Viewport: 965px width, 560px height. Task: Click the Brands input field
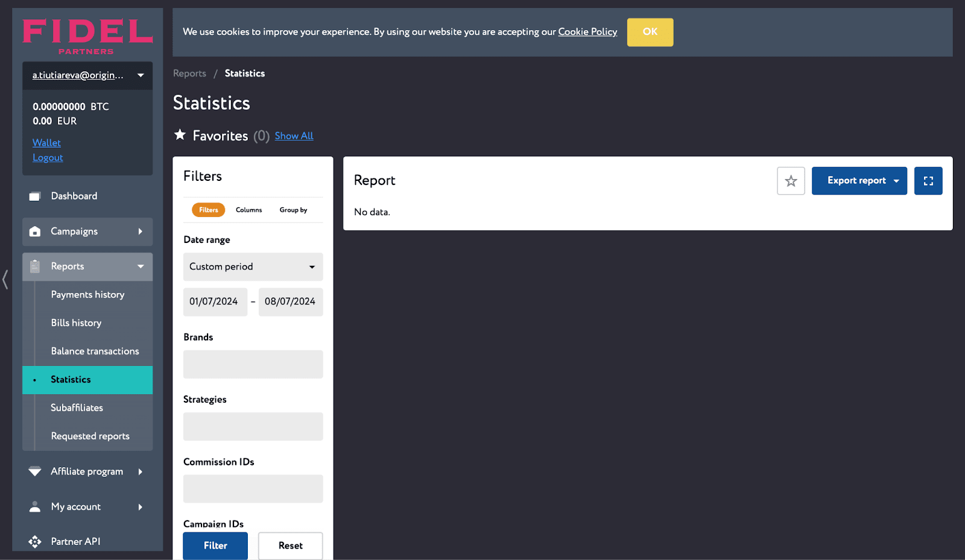[253, 364]
